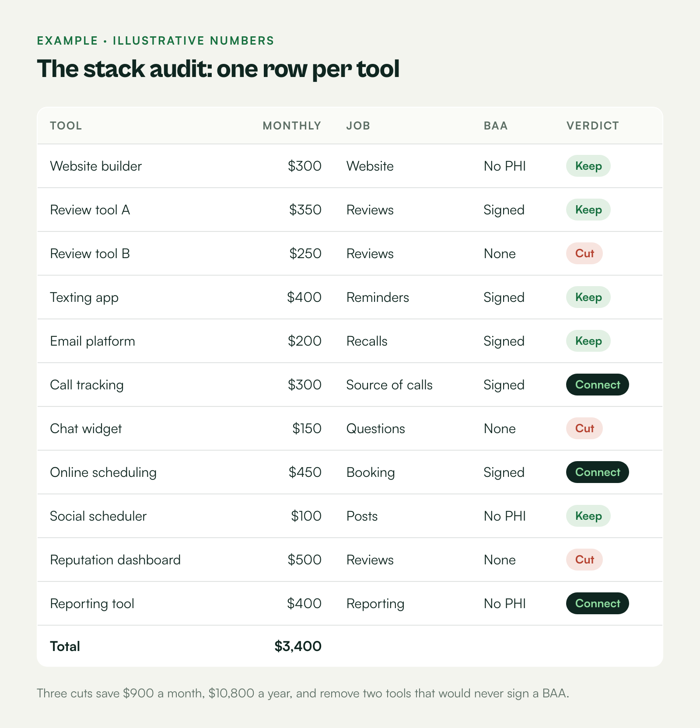
Task: Click the 'Total' row label
Action: click(x=65, y=646)
